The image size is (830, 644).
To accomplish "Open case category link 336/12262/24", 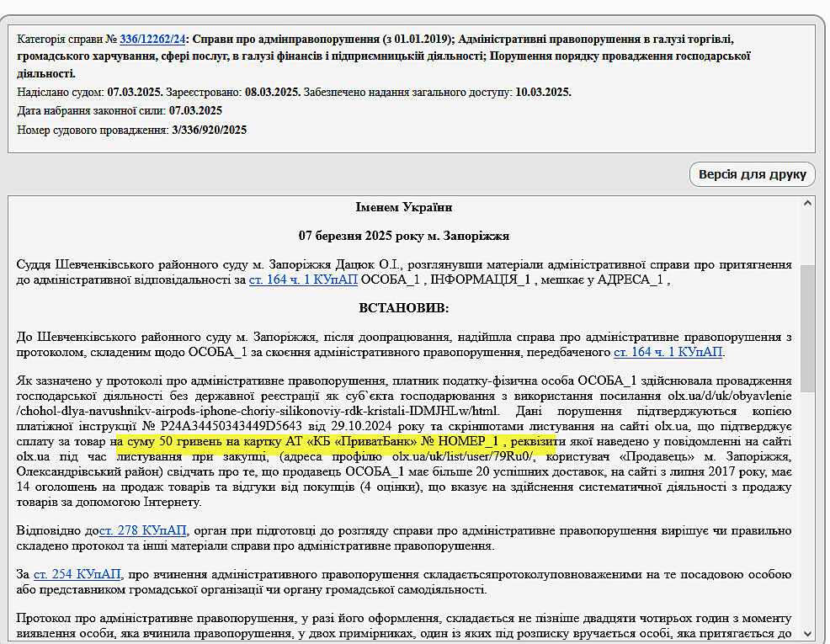I will tap(152, 39).
